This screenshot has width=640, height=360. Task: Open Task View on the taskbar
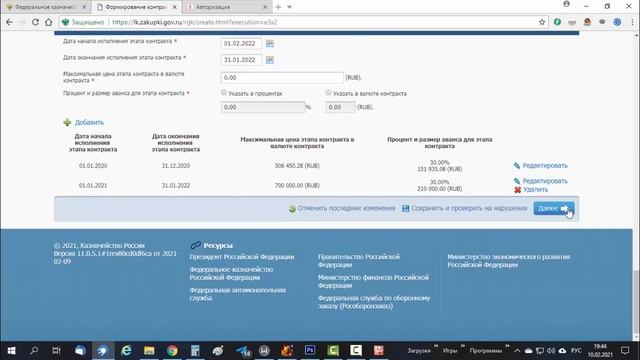pos(56,350)
